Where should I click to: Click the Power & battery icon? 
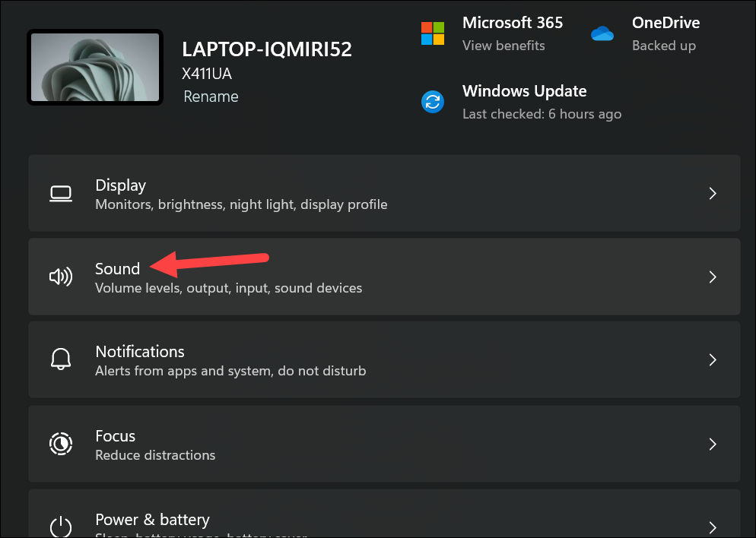[61, 527]
